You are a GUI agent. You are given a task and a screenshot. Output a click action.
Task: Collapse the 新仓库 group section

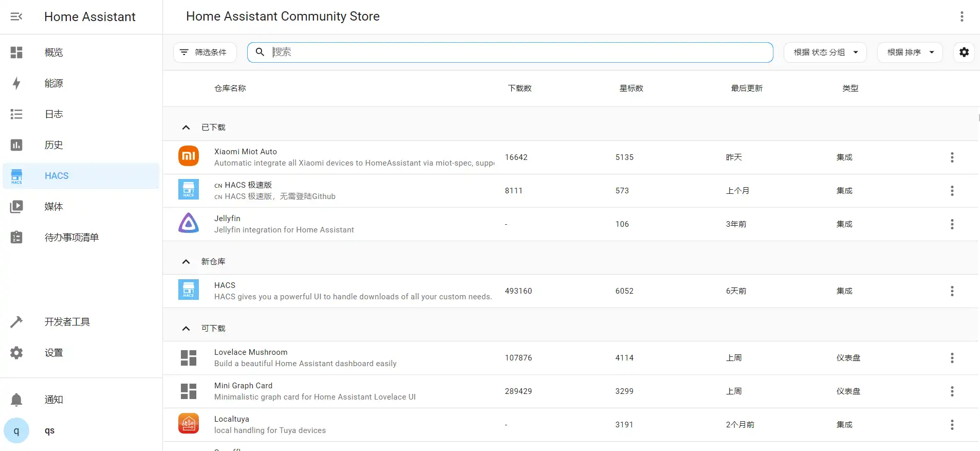(186, 262)
